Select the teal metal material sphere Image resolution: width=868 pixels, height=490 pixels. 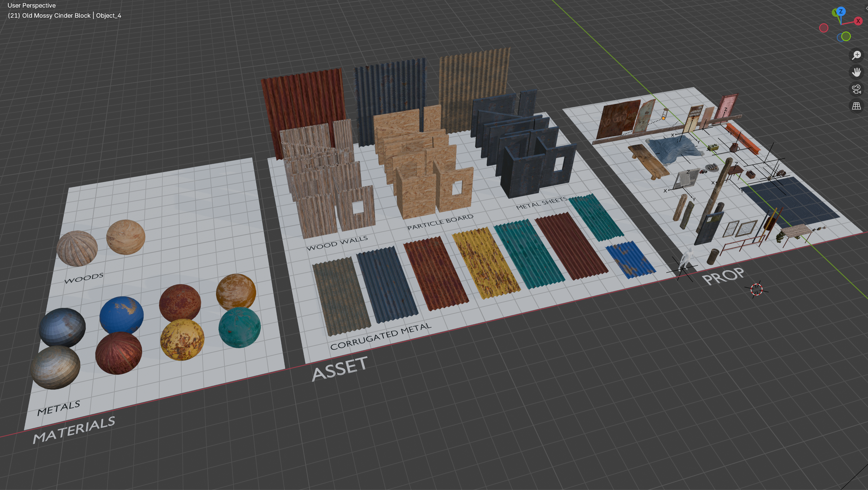[x=239, y=327]
